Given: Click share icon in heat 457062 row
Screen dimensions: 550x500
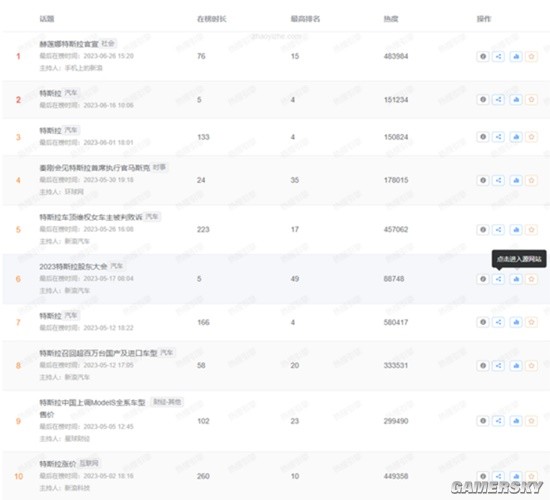Looking at the screenshot, I should [498, 229].
